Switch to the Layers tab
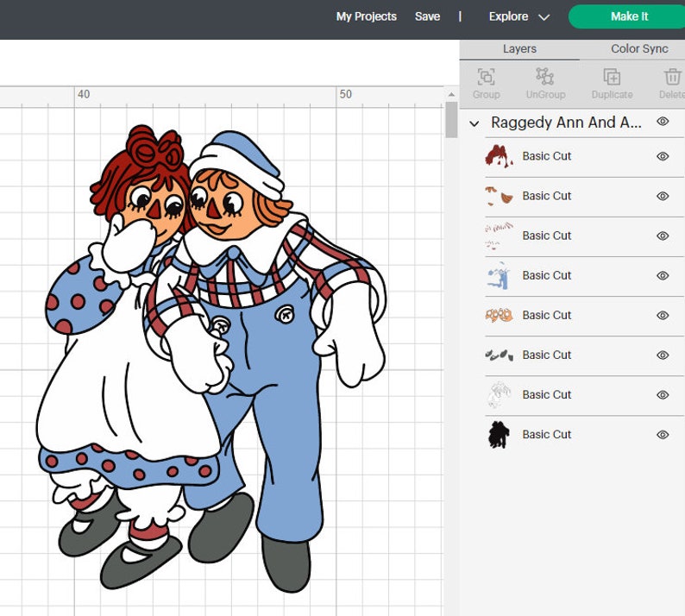Viewport: 685px width, 616px height. point(519,48)
